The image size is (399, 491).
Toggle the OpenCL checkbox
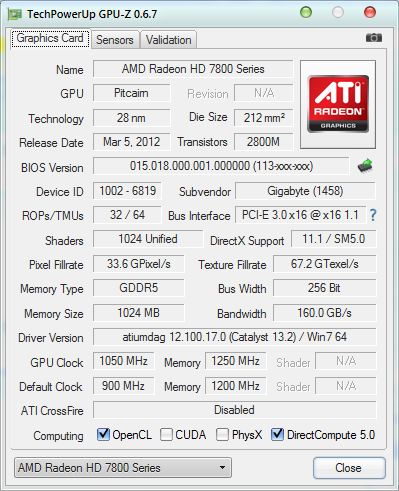tap(103, 434)
